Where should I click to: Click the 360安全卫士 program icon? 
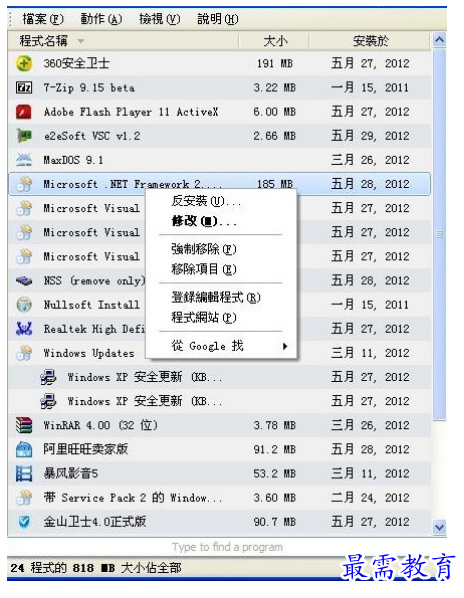click(24, 63)
